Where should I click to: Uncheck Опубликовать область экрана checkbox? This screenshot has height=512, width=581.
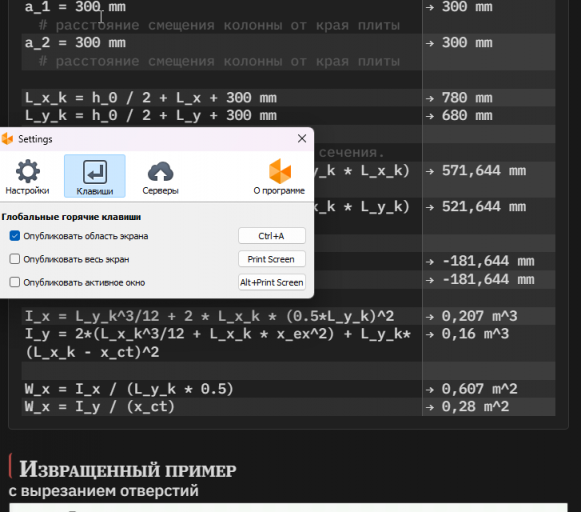(x=15, y=236)
